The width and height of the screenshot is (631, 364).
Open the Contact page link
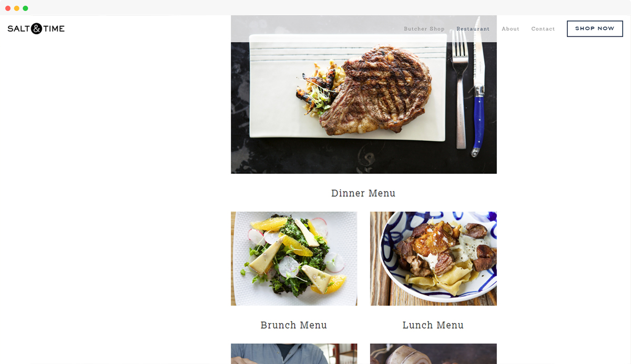tap(543, 29)
